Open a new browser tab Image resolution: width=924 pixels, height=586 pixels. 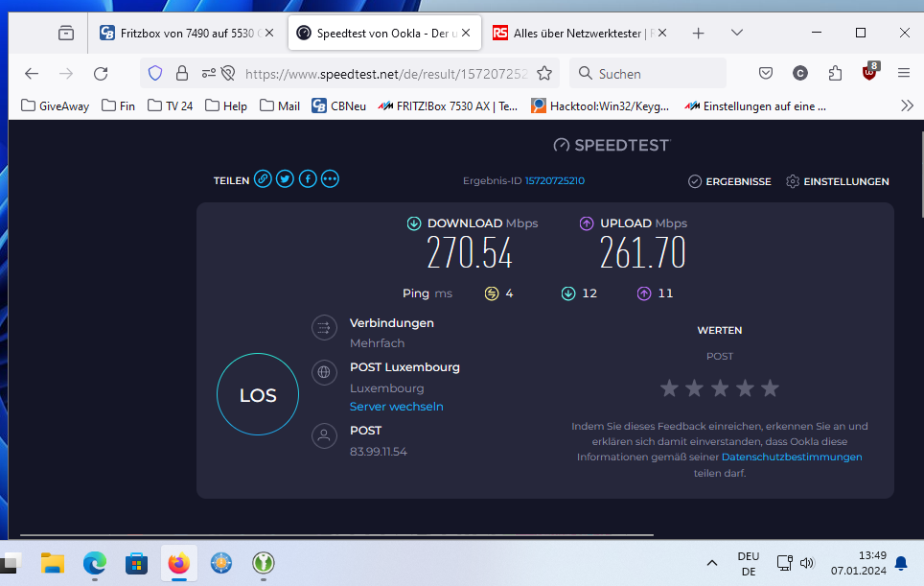pos(699,33)
